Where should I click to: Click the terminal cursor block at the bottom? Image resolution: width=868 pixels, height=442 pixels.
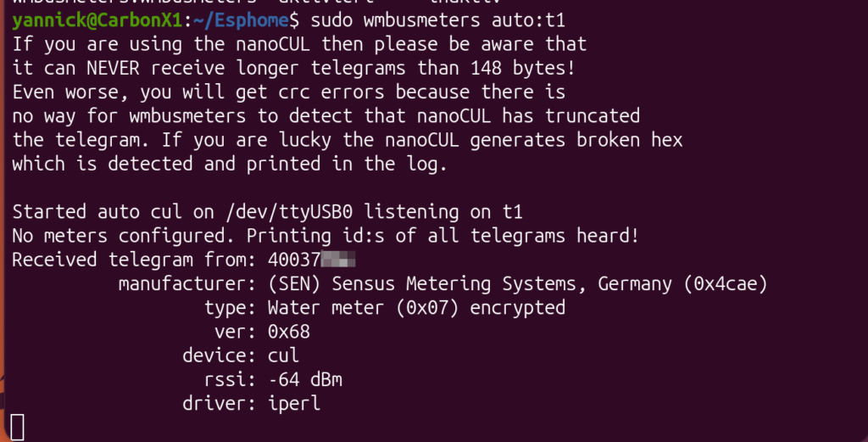coord(17,427)
